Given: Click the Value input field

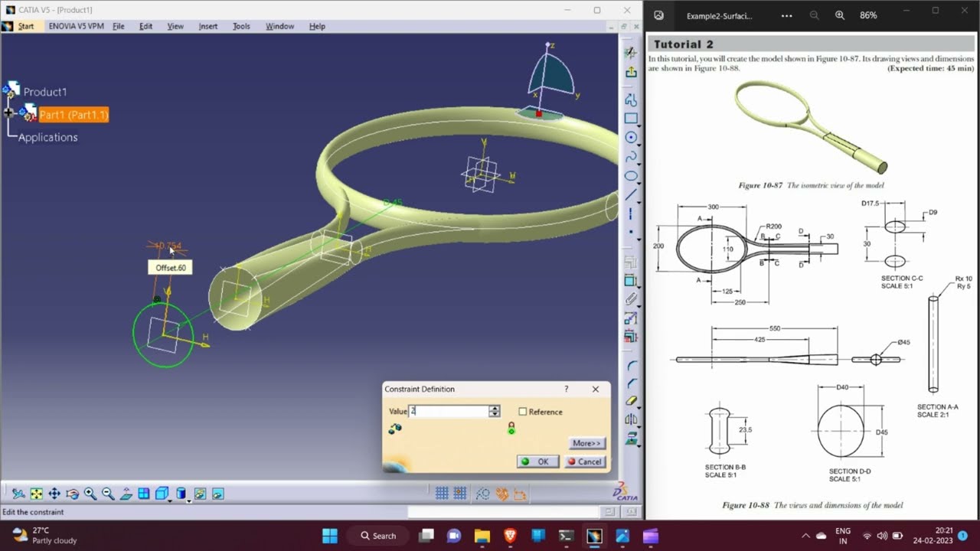Looking at the screenshot, I should [449, 411].
